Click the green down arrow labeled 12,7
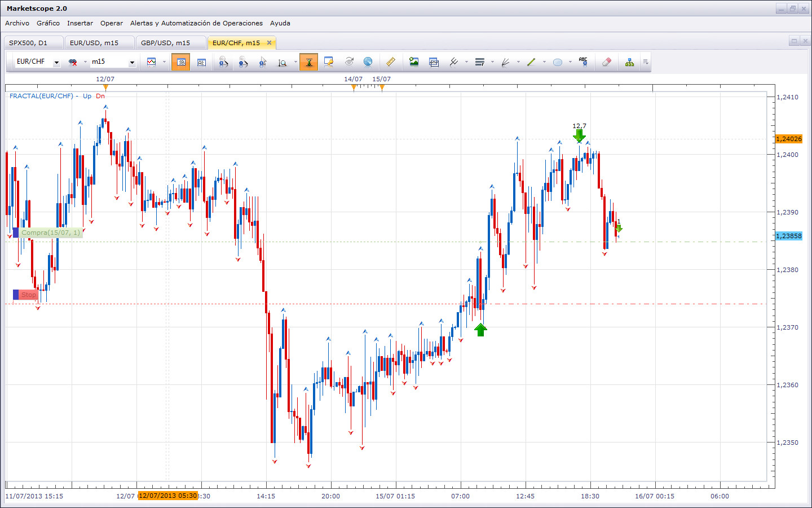812x508 pixels. [579, 135]
